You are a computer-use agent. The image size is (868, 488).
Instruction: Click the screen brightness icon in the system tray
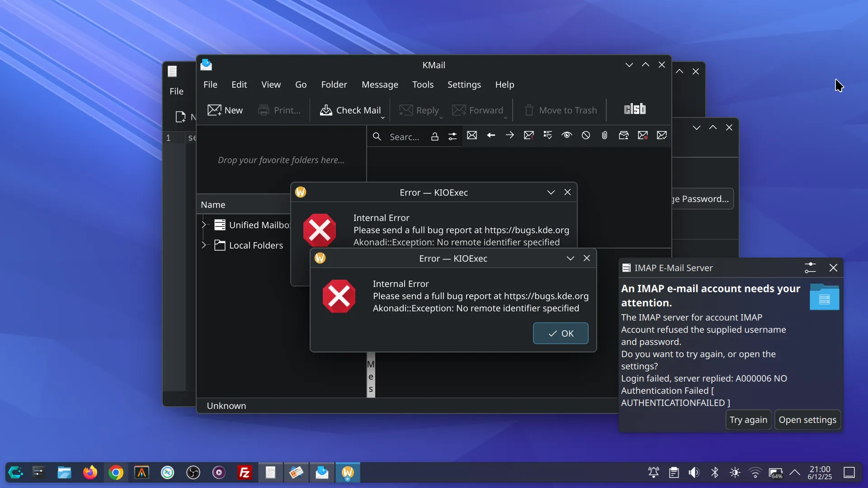pyautogui.click(x=735, y=473)
